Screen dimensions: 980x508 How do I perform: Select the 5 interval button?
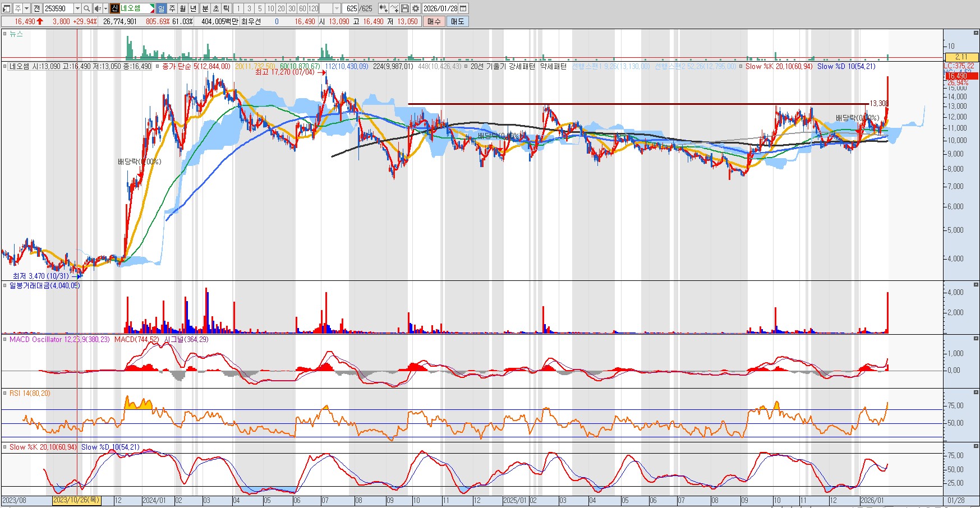pyautogui.click(x=260, y=8)
